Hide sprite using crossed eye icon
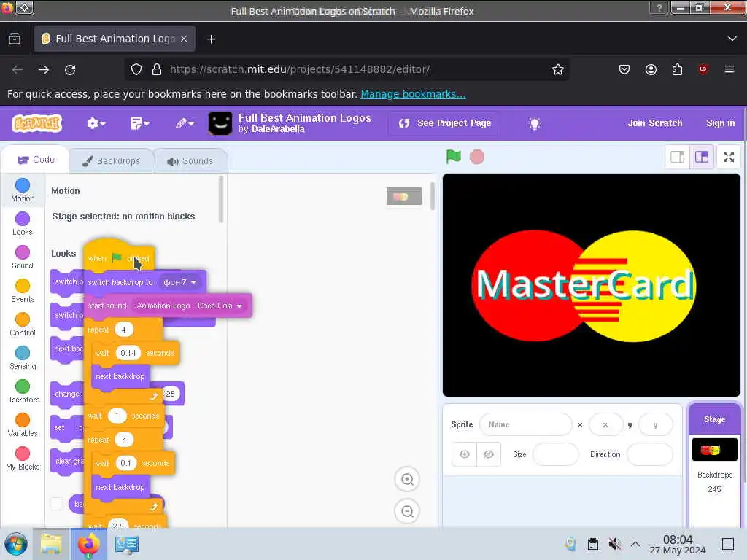 (x=488, y=454)
